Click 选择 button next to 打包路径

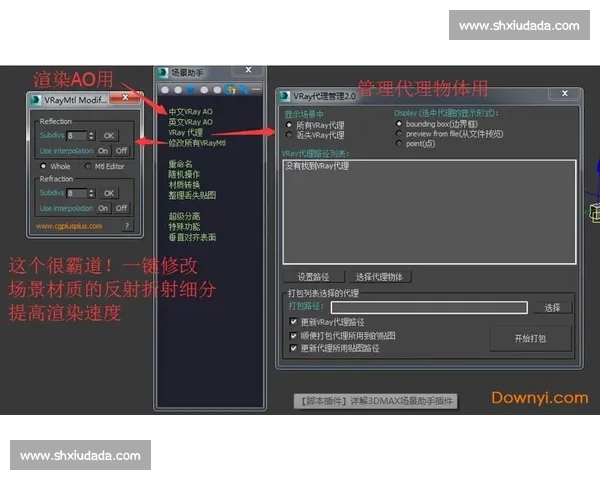point(552,307)
